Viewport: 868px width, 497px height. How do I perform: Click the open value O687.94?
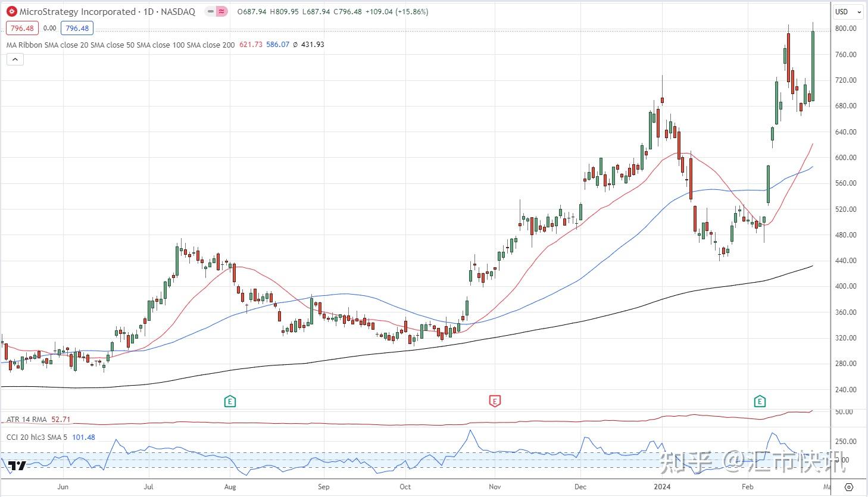coord(251,11)
